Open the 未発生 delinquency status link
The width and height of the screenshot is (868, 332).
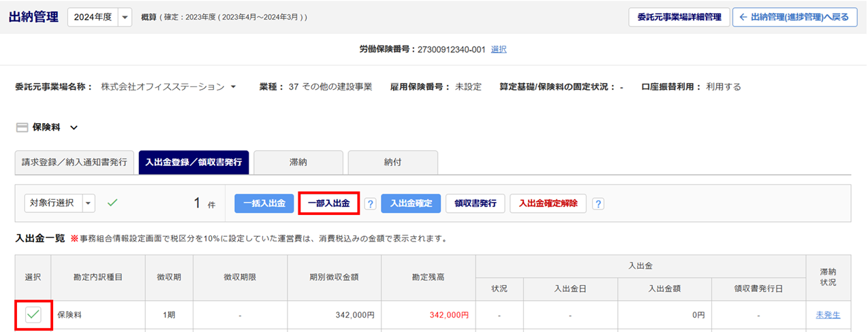tap(828, 315)
